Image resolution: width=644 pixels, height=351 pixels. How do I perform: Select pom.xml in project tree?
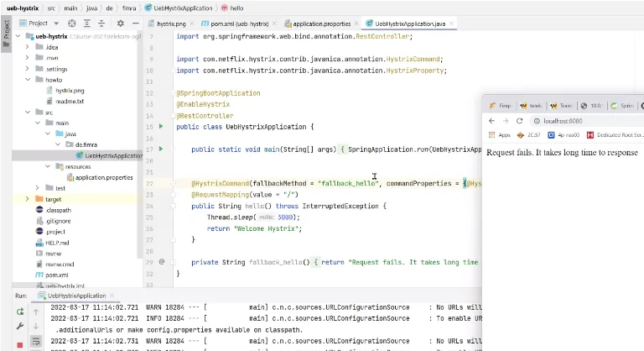tap(56, 275)
